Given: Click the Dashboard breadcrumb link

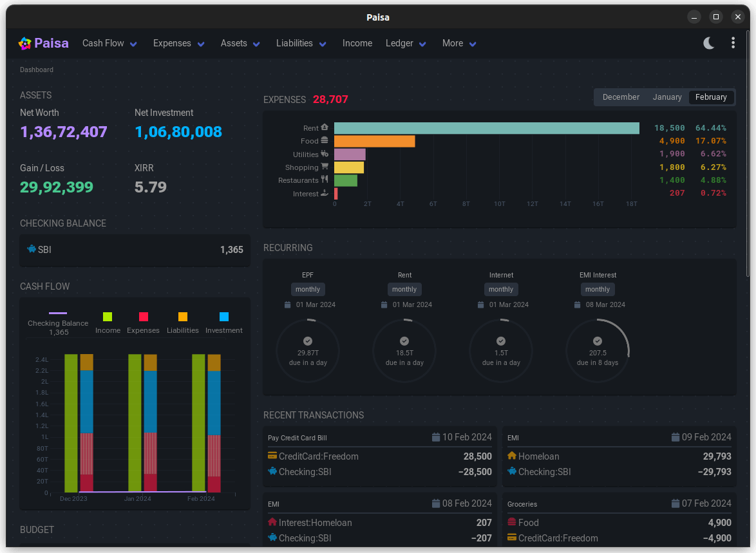Looking at the screenshot, I should tap(37, 70).
